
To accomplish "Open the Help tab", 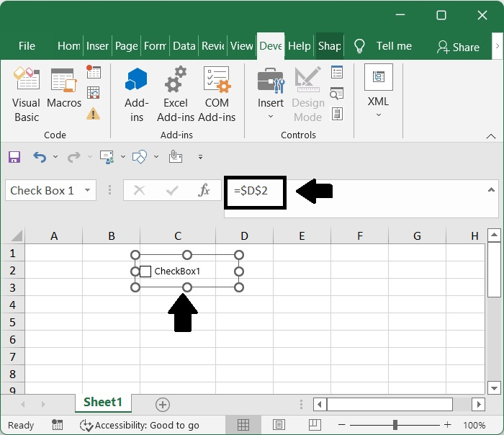I will [300, 46].
